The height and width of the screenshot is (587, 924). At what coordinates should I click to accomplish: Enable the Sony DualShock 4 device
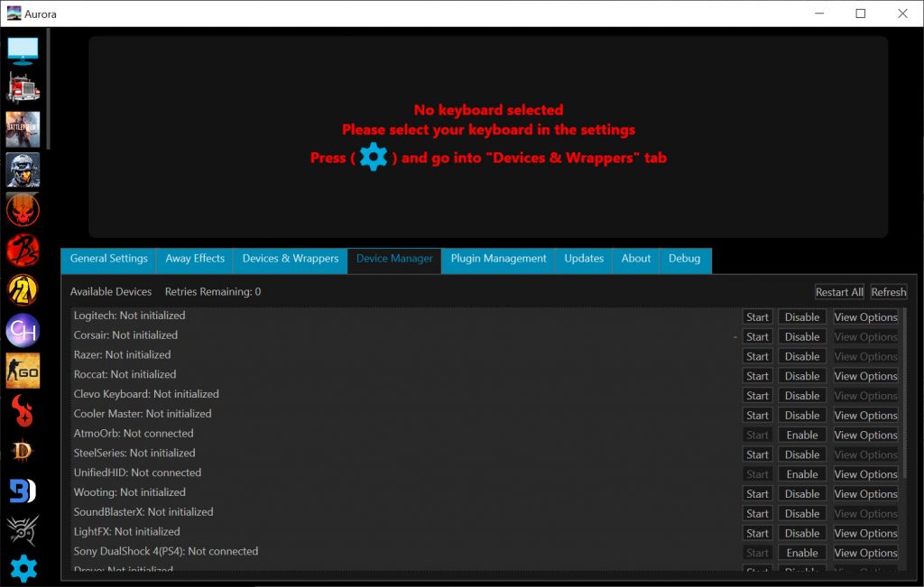[x=802, y=554]
